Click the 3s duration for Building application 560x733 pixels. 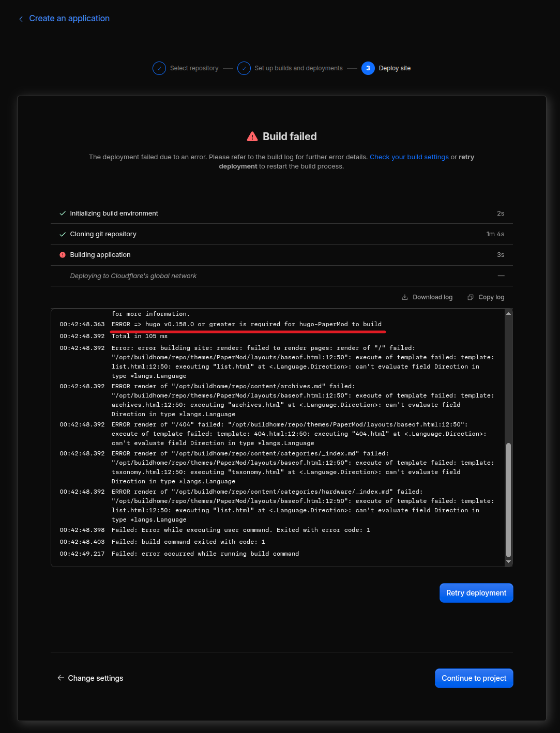click(x=501, y=255)
